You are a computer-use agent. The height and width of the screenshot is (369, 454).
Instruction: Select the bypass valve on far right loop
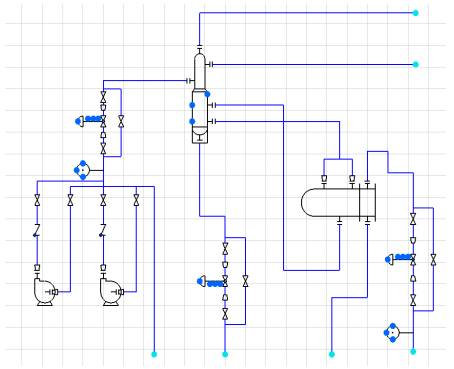(433, 260)
